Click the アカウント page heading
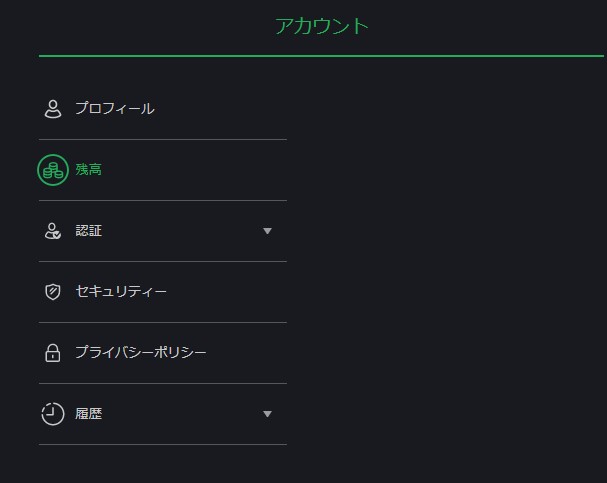The width and height of the screenshot is (607, 483). click(322, 26)
